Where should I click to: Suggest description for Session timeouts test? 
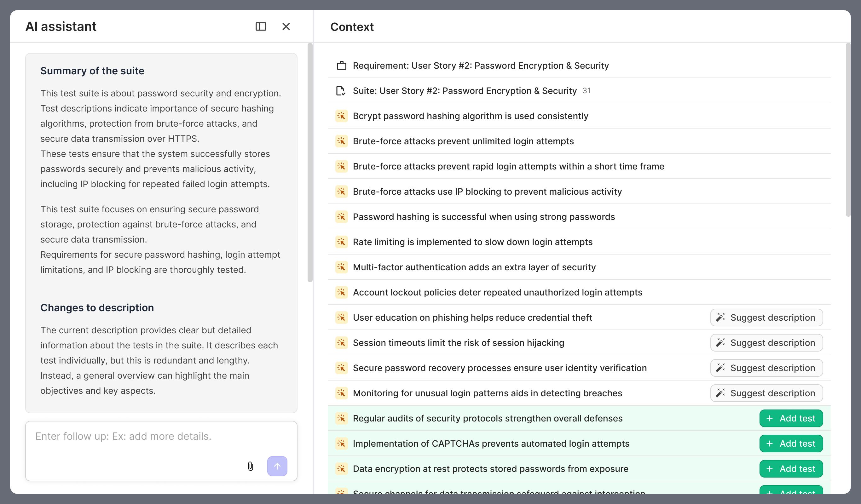pos(766,343)
